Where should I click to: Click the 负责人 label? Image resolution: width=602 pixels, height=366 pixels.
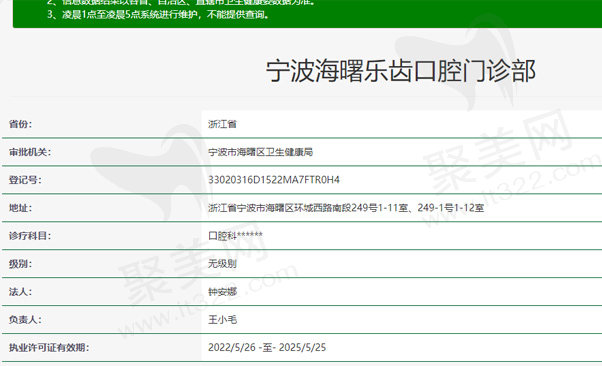25,320
